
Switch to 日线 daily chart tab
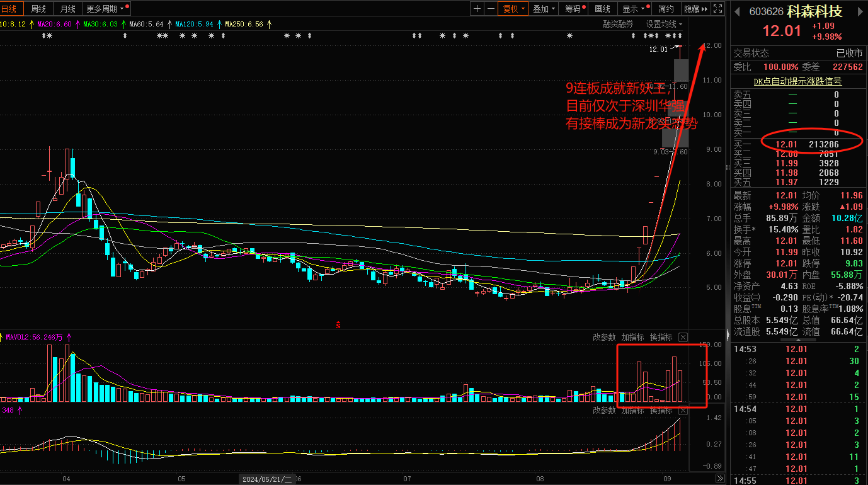click(x=12, y=8)
